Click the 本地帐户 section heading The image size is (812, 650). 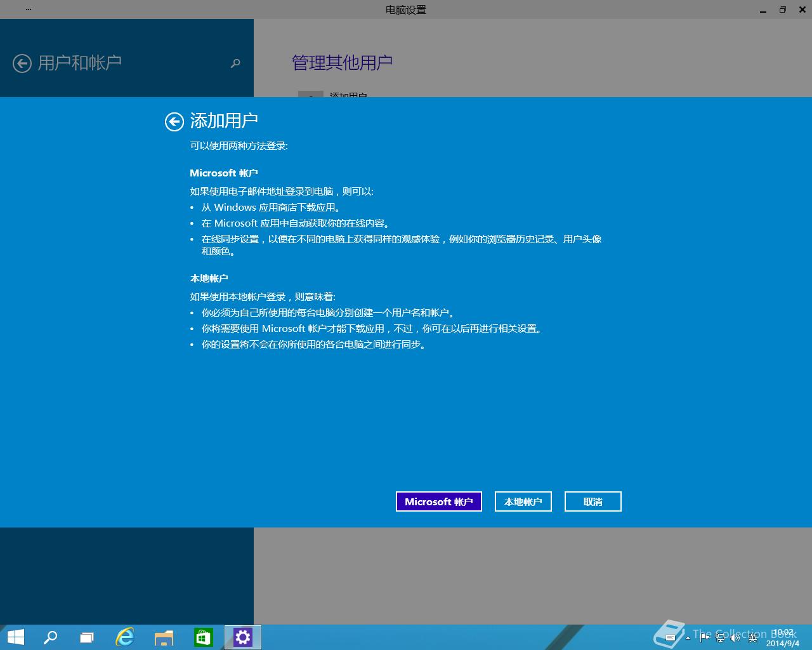(209, 279)
